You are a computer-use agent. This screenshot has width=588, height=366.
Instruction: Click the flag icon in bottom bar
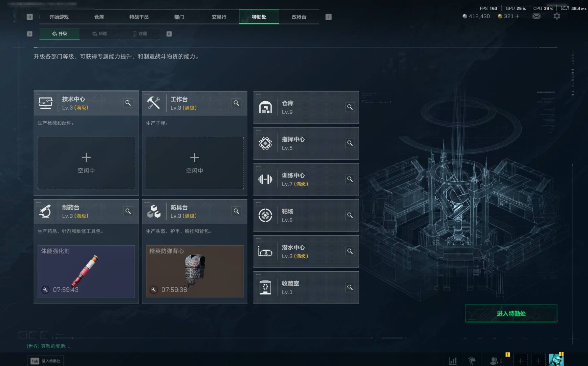point(472,361)
